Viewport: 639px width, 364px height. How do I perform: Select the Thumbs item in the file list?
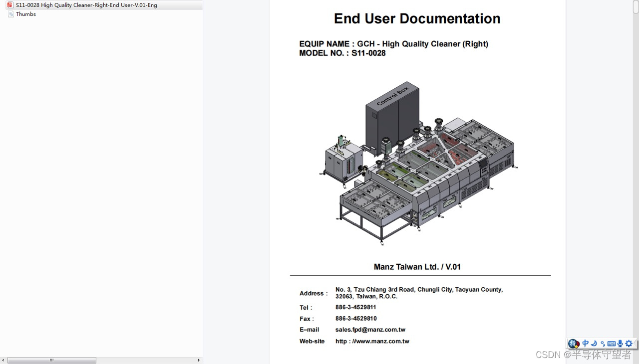click(26, 14)
